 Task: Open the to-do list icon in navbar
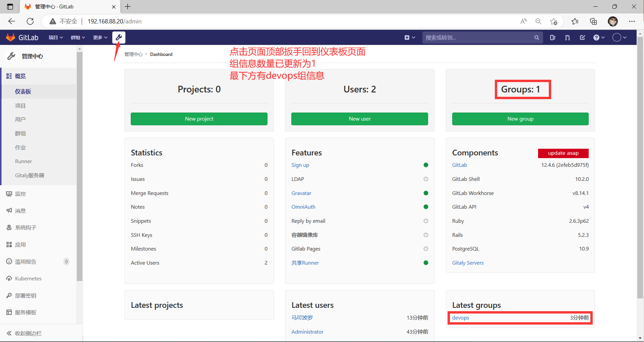[x=582, y=38]
